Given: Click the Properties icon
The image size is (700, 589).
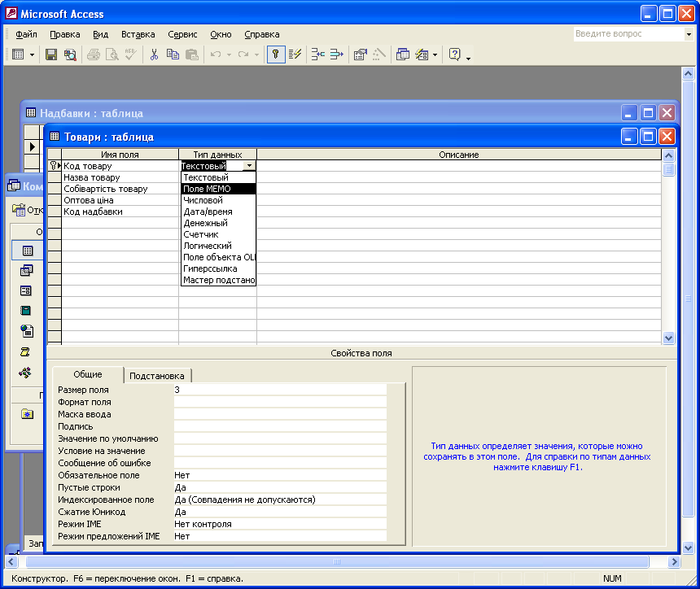Looking at the screenshot, I should pos(361,55).
